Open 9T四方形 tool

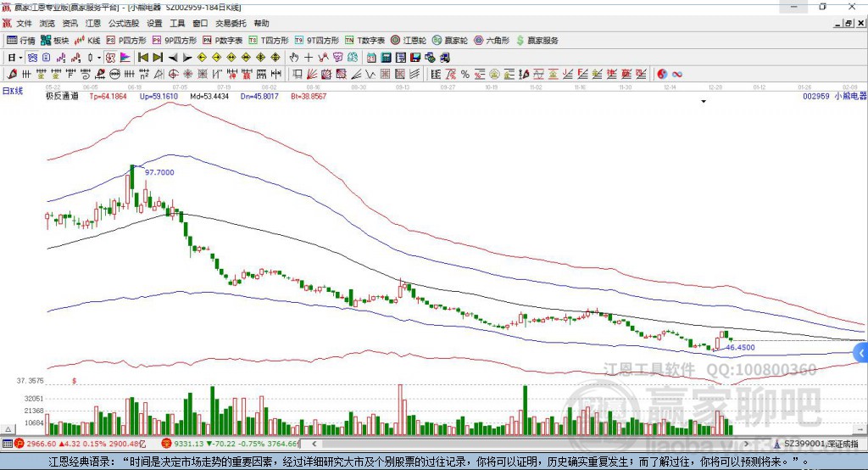coord(317,41)
